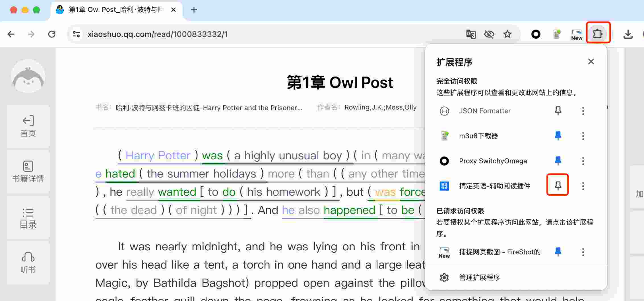The height and width of the screenshot is (301, 644).
Task: Click the words Harry Potter in the text
Action: pos(158,155)
